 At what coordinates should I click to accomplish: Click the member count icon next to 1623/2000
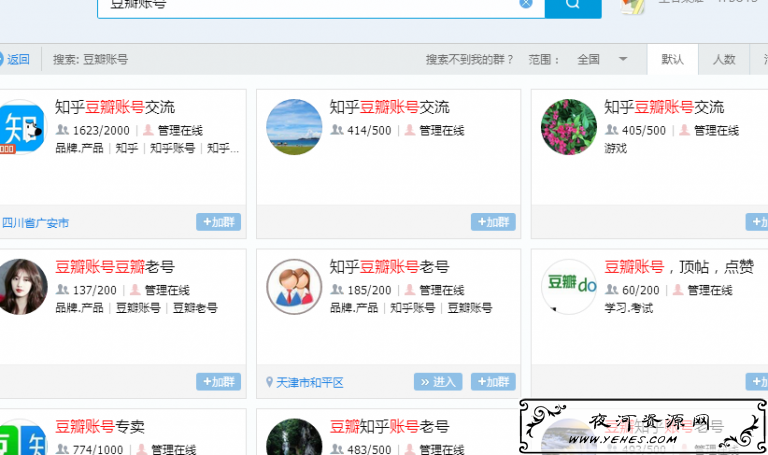click(62, 130)
